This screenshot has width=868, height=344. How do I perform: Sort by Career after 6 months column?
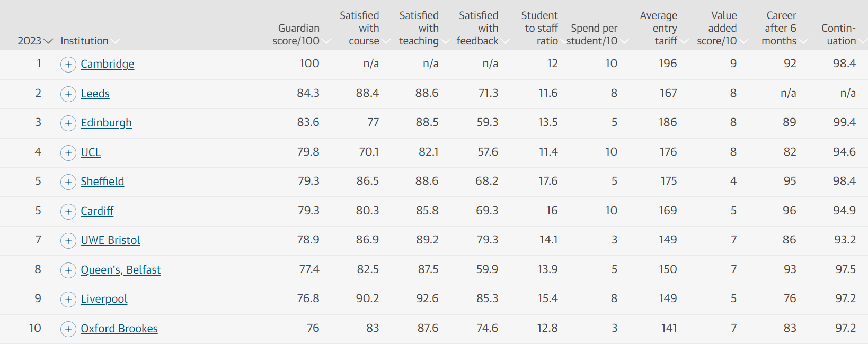pos(784,29)
